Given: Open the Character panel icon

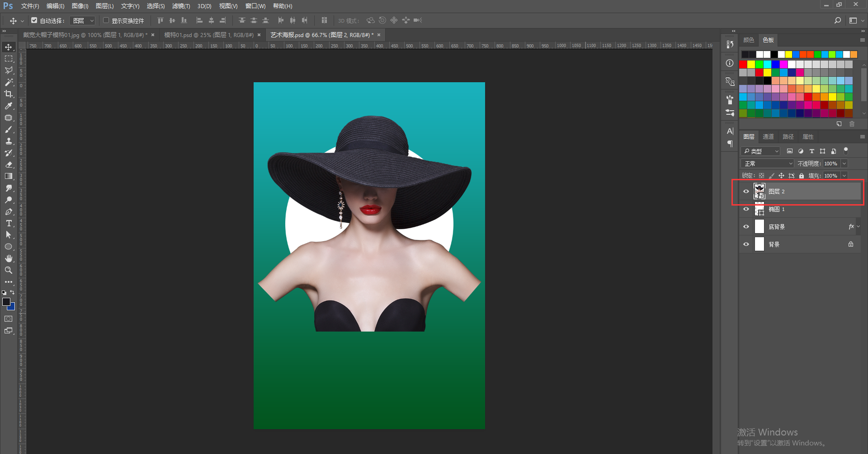Looking at the screenshot, I should coord(730,131).
